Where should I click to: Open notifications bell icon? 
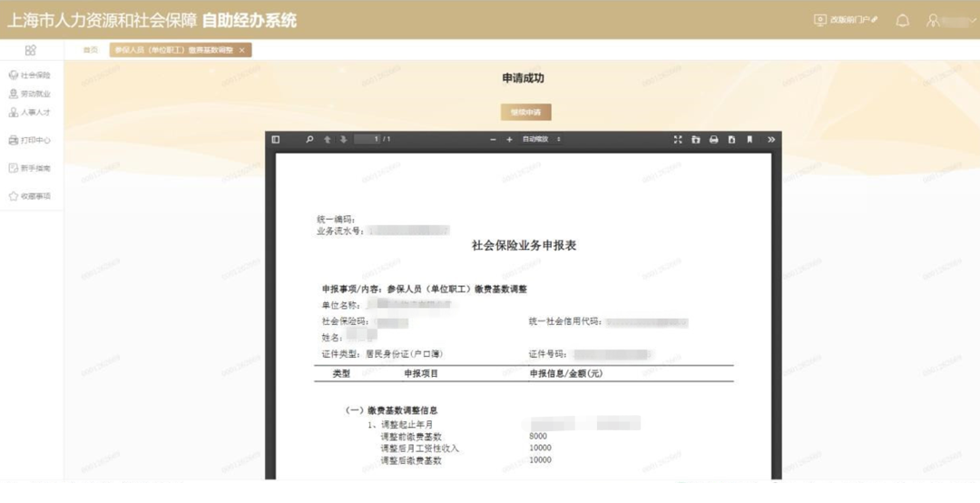902,20
